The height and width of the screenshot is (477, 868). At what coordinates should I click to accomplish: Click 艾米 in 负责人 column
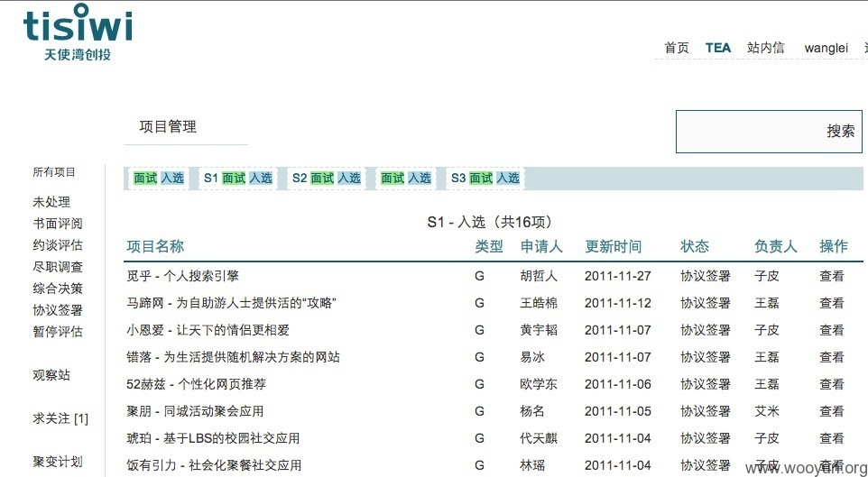click(x=767, y=412)
